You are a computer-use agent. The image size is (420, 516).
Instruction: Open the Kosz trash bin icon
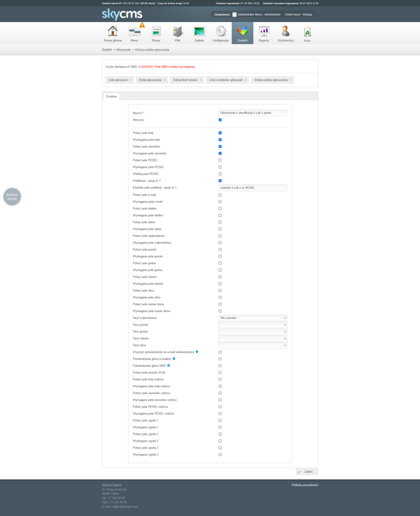pyautogui.click(x=307, y=32)
